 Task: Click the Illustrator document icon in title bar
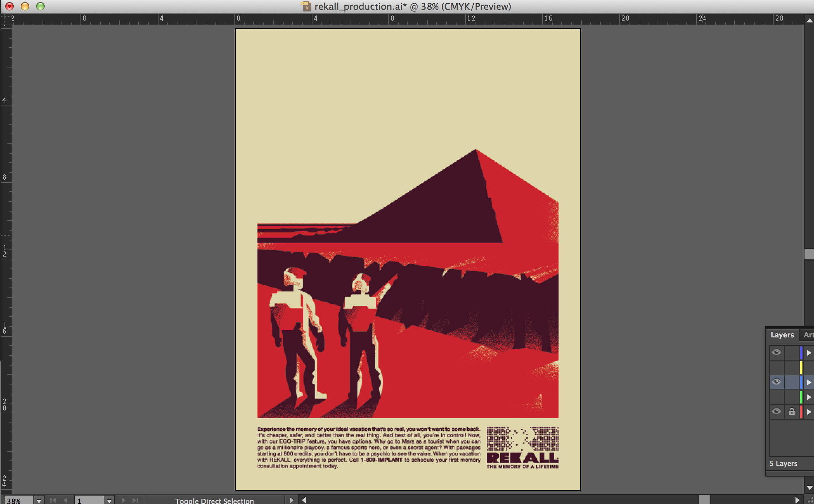[x=306, y=6]
